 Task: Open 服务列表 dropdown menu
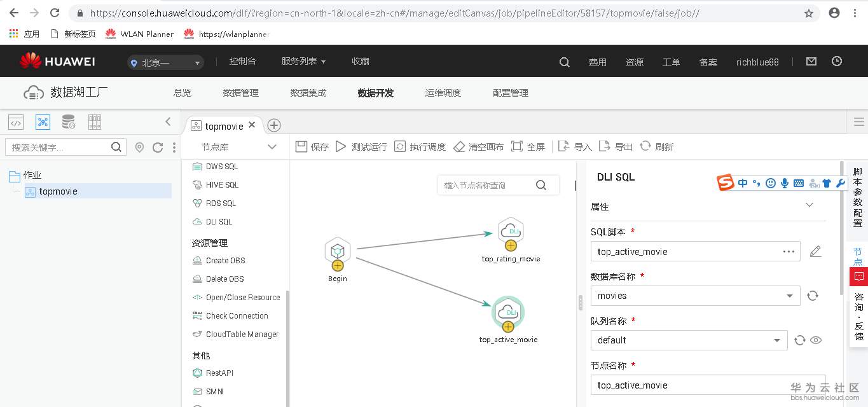tap(303, 62)
